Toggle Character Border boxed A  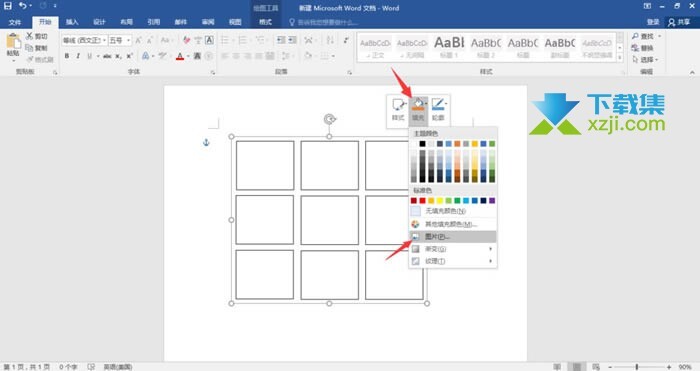(209, 40)
